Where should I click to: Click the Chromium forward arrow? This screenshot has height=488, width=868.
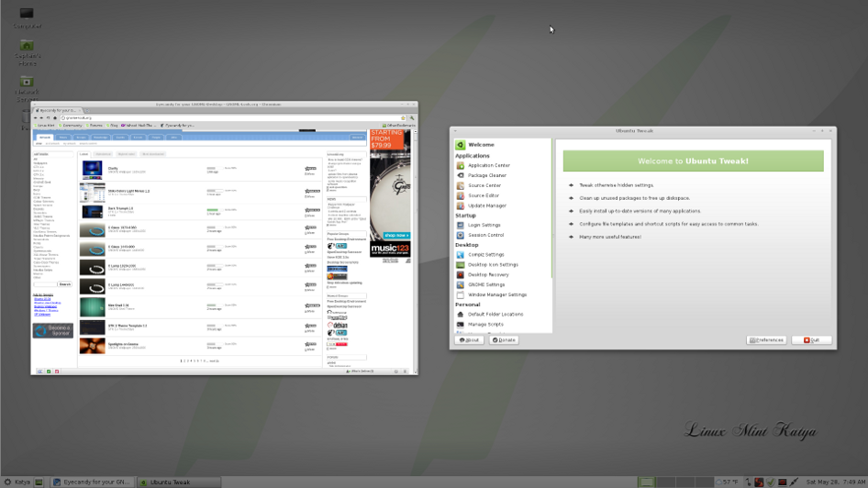click(41, 117)
